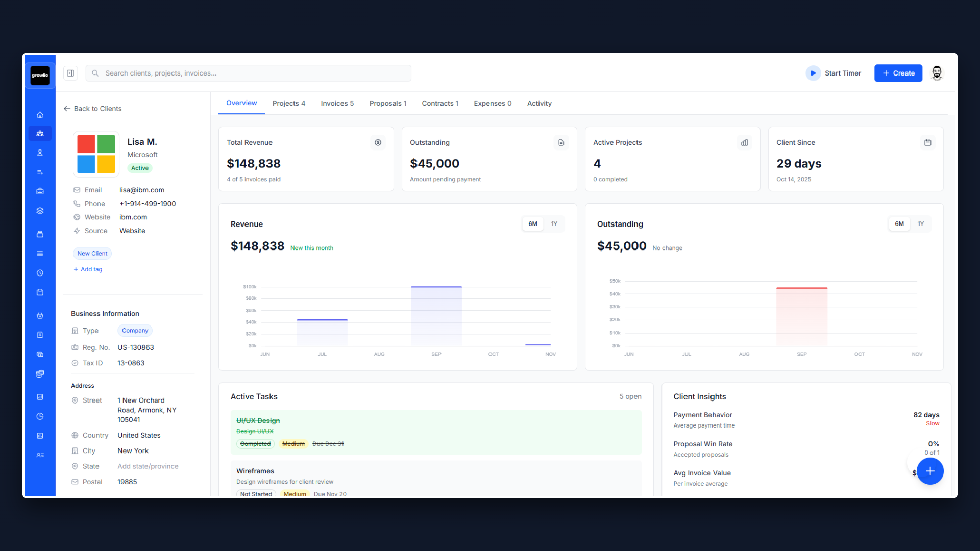
Task: Go Back to Clients
Action: pos(92,108)
